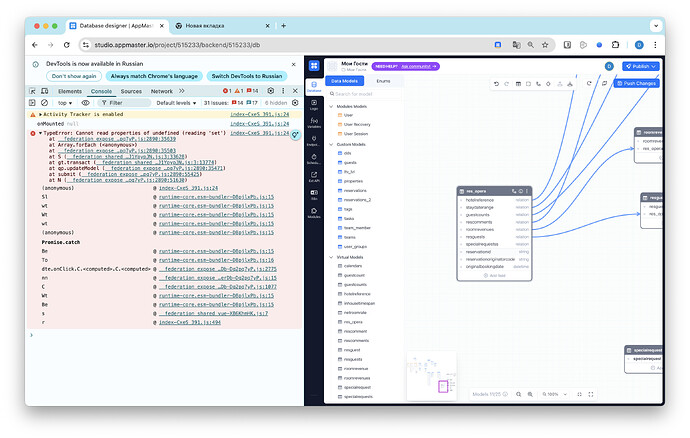Switch to the Elements tab
Image resolution: width=690 pixels, height=438 pixels.
click(70, 91)
